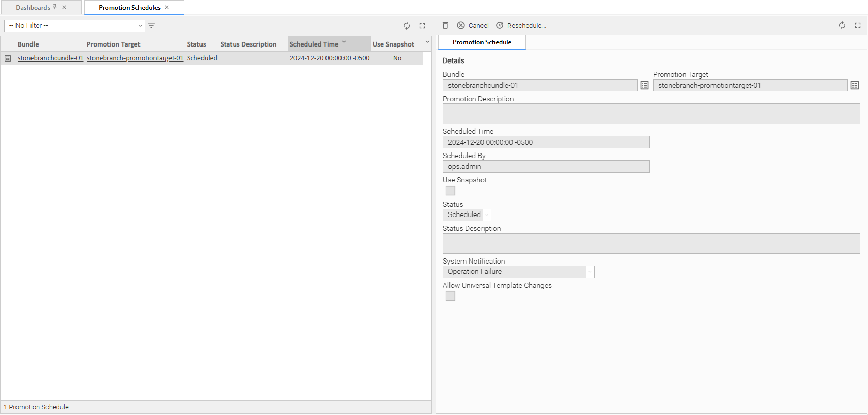
Task: Open System Notification dropdown
Action: (x=590, y=272)
